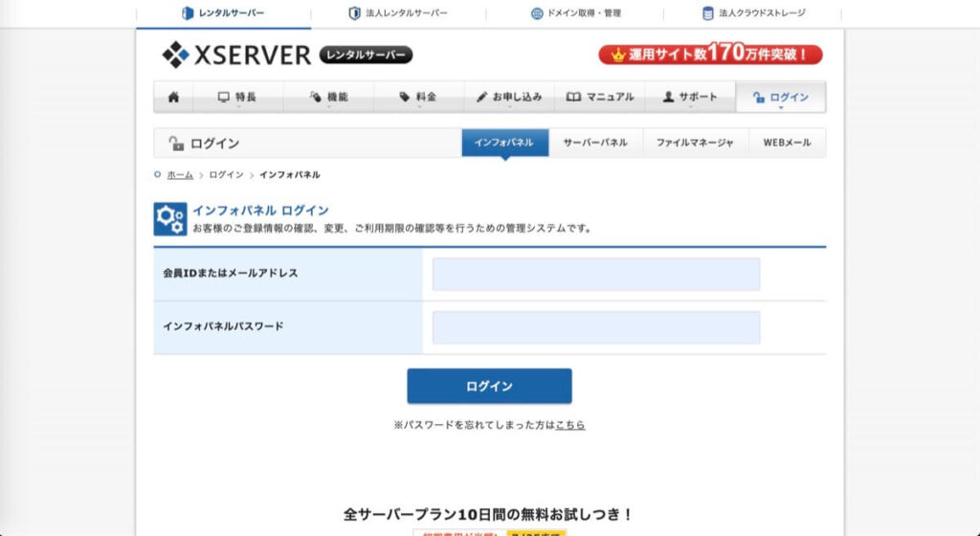Viewport: 980px width, 536px height.
Task: Open the お申し込み application menu
Action: pyautogui.click(x=509, y=97)
